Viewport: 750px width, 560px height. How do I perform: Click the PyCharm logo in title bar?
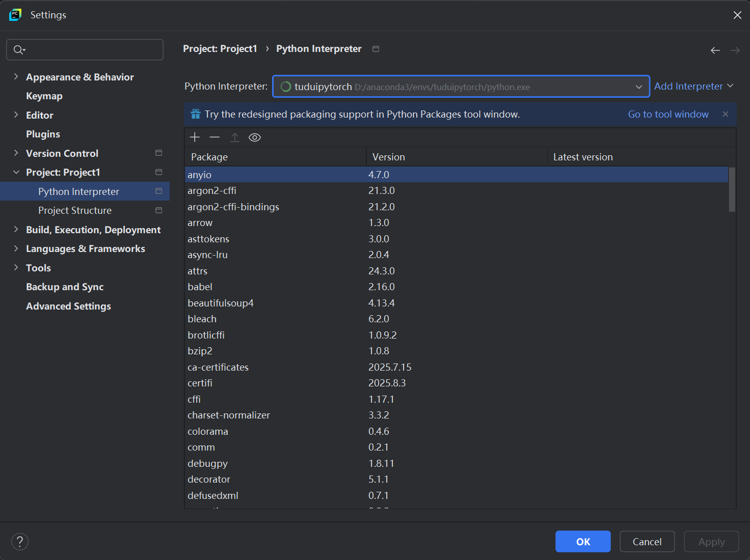pos(15,15)
